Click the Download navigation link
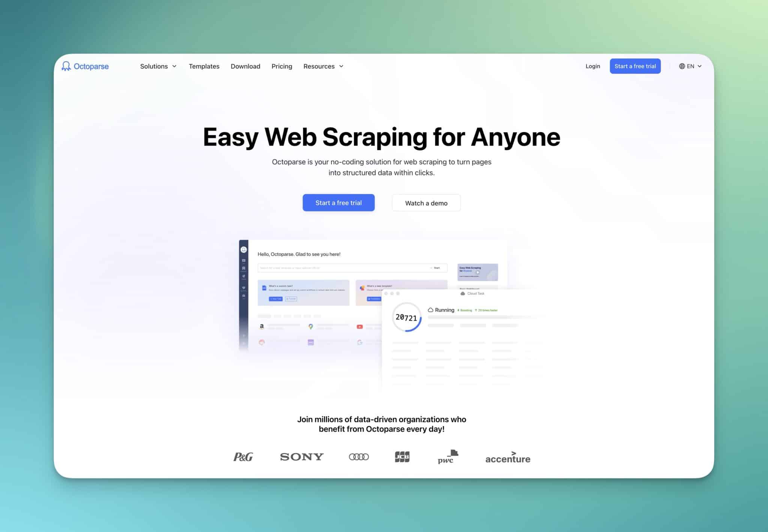 click(245, 66)
